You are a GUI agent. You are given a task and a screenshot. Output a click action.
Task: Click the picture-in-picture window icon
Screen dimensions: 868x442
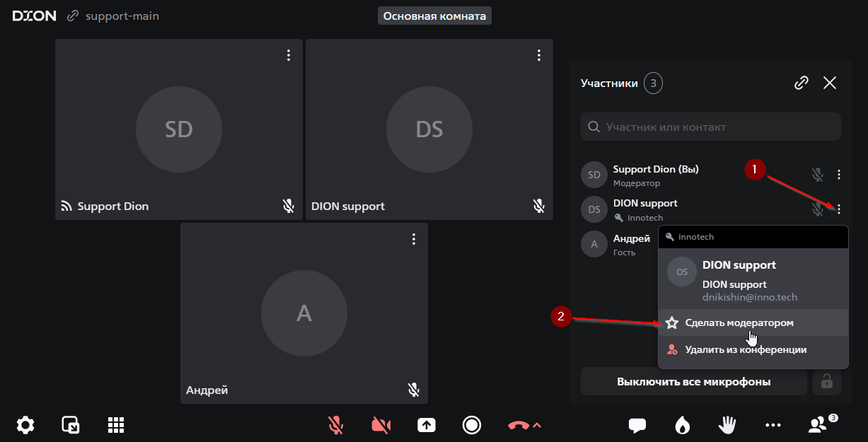click(x=71, y=425)
